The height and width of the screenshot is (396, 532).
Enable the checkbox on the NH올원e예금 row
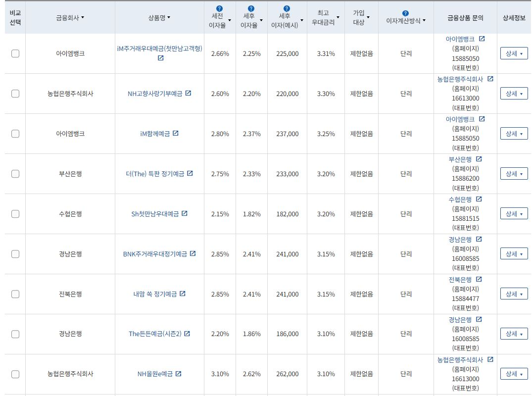tap(15, 374)
